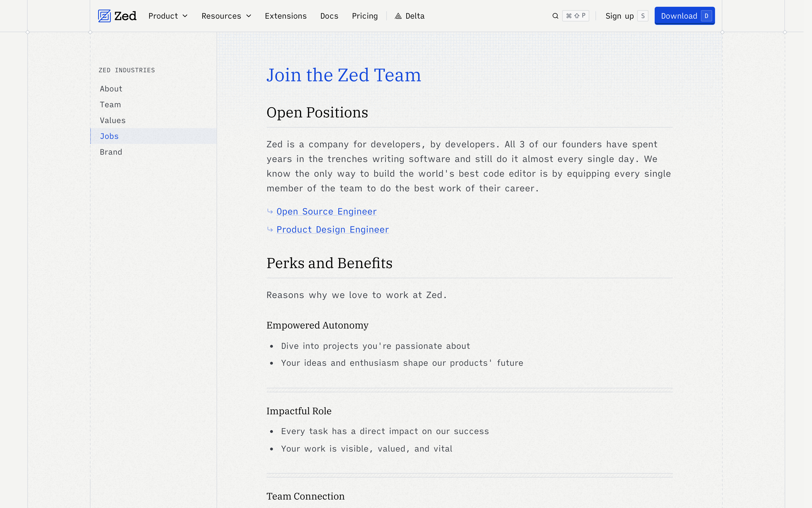Click the "Team Connection" subheading
Image resolution: width=812 pixels, height=508 pixels.
coord(305,496)
